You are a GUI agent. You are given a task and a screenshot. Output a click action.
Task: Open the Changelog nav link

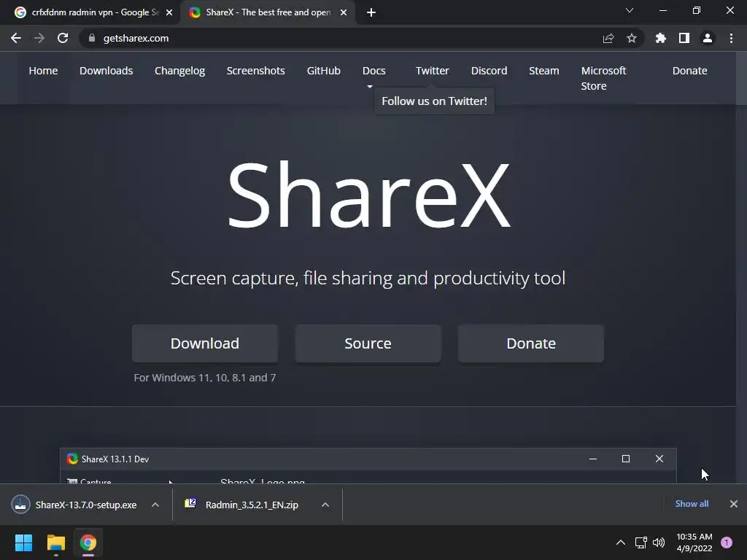click(179, 71)
